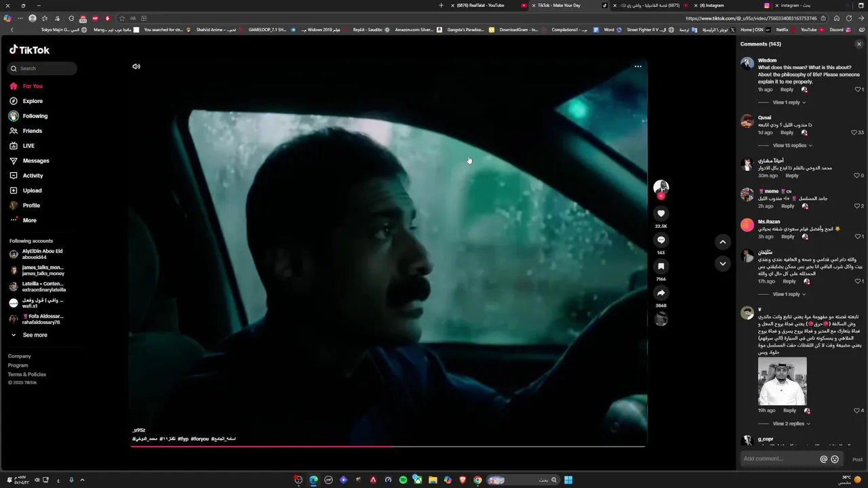Open the Friends page icon

tap(14, 131)
